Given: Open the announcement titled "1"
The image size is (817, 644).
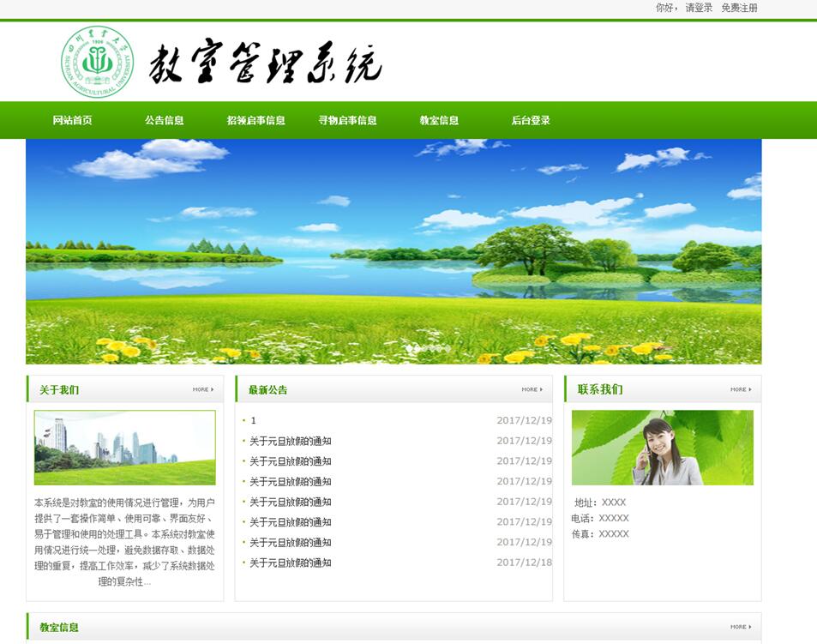Looking at the screenshot, I should tap(254, 421).
